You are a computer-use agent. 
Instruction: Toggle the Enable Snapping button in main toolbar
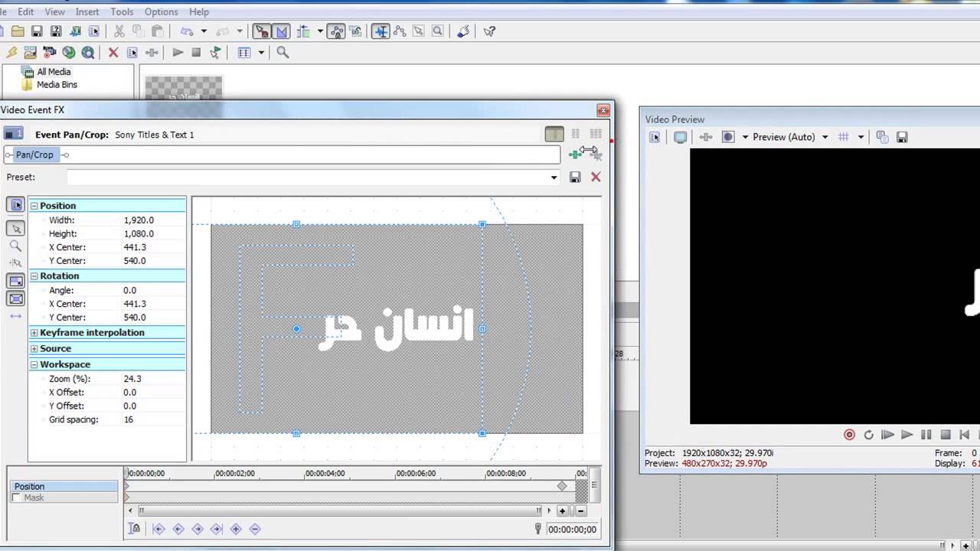(x=262, y=31)
